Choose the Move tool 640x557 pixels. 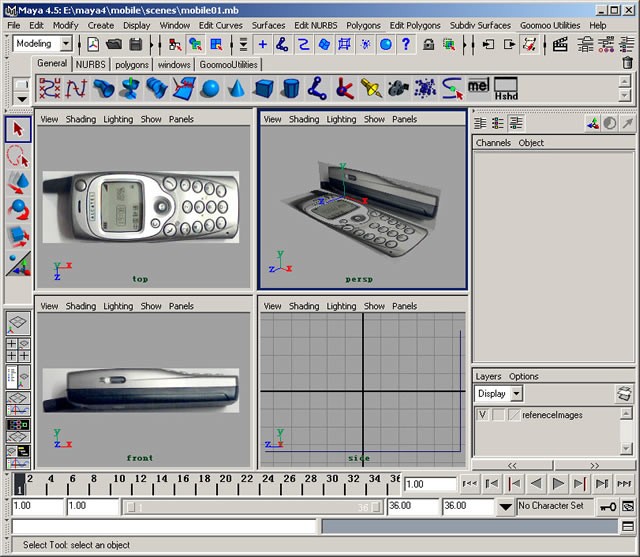(x=18, y=182)
